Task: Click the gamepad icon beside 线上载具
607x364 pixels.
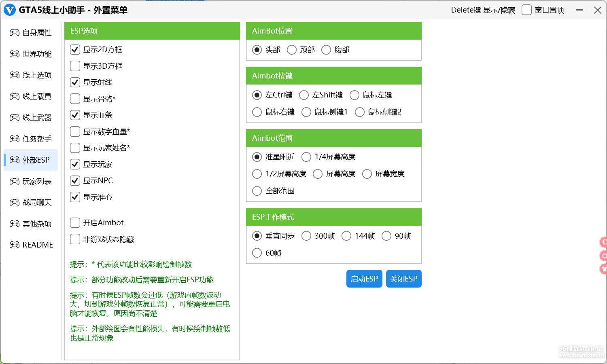Action: pos(15,96)
